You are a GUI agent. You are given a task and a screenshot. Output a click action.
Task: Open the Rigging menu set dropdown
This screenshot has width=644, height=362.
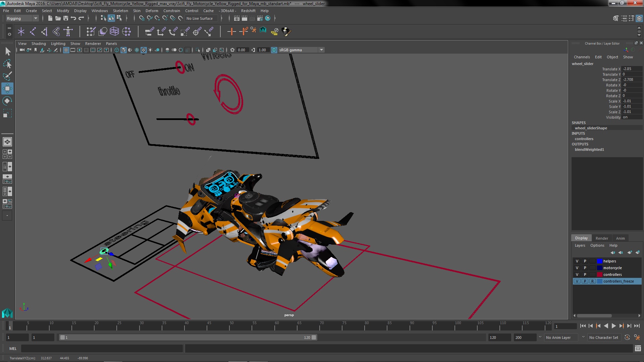(22, 18)
